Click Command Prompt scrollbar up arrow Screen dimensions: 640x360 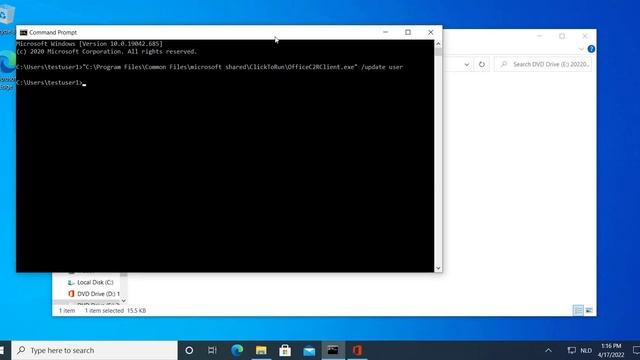(x=438, y=43)
